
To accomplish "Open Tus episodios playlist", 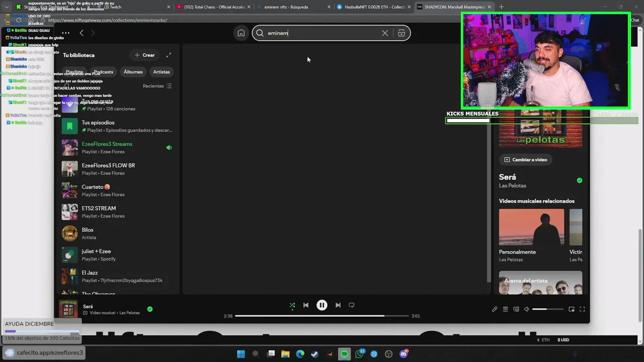I will (x=117, y=126).
